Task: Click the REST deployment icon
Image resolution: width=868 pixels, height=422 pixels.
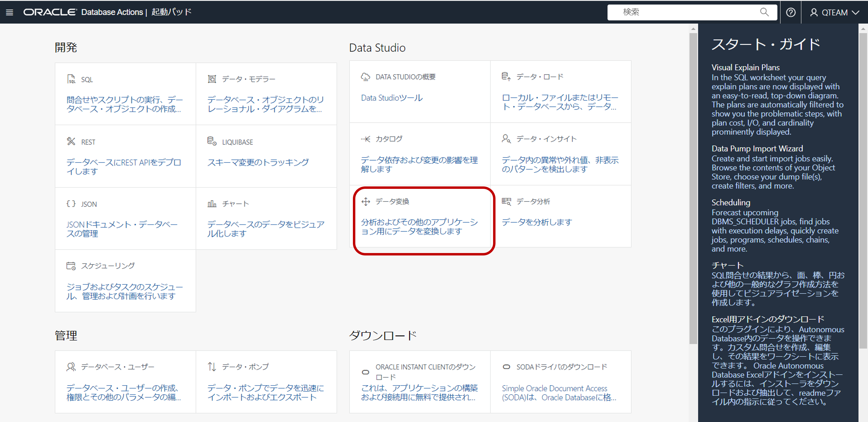Action: (71, 141)
